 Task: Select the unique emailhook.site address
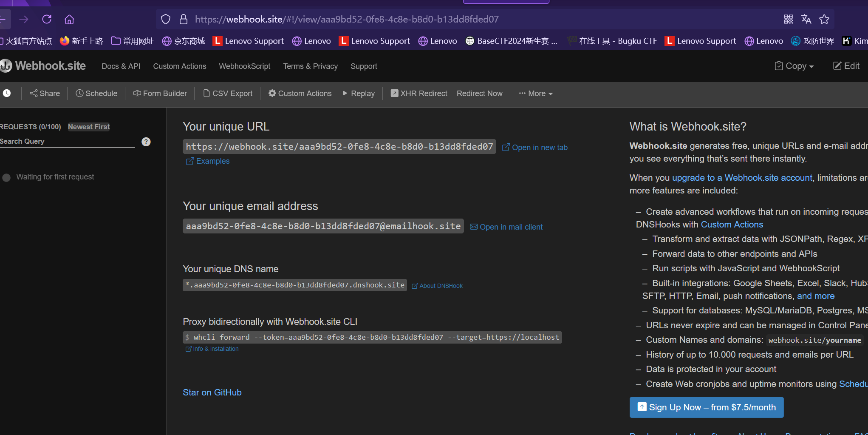323,226
